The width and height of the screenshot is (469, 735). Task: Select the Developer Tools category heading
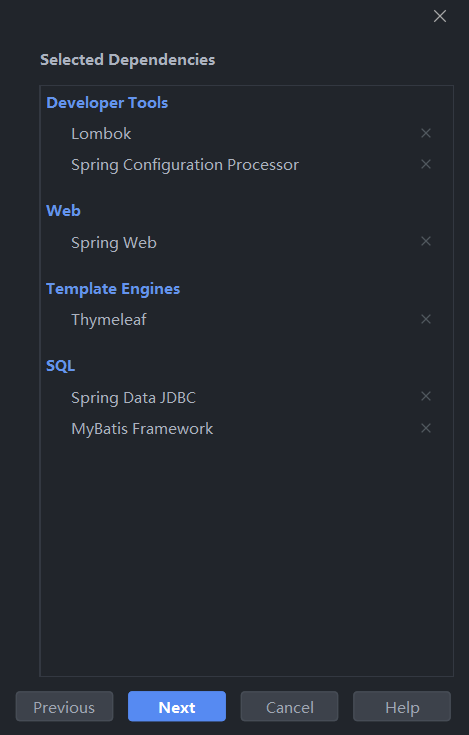[107, 103]
